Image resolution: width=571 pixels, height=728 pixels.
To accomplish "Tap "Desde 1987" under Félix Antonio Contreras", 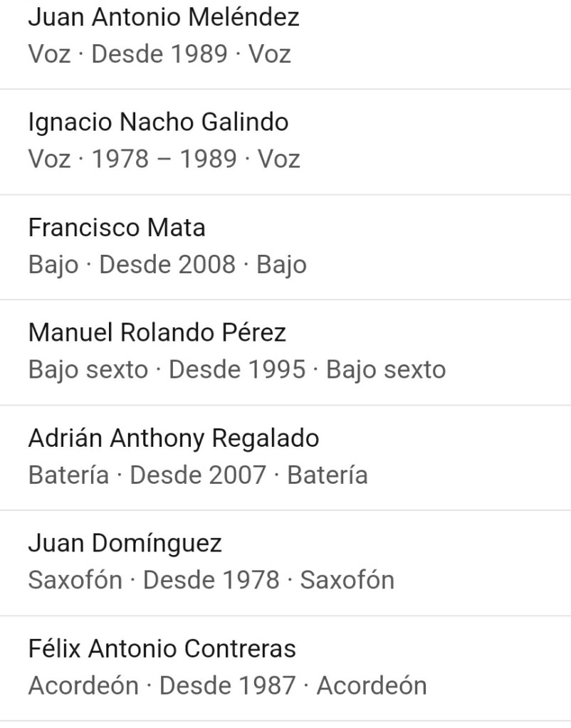I will coord(228,685).
